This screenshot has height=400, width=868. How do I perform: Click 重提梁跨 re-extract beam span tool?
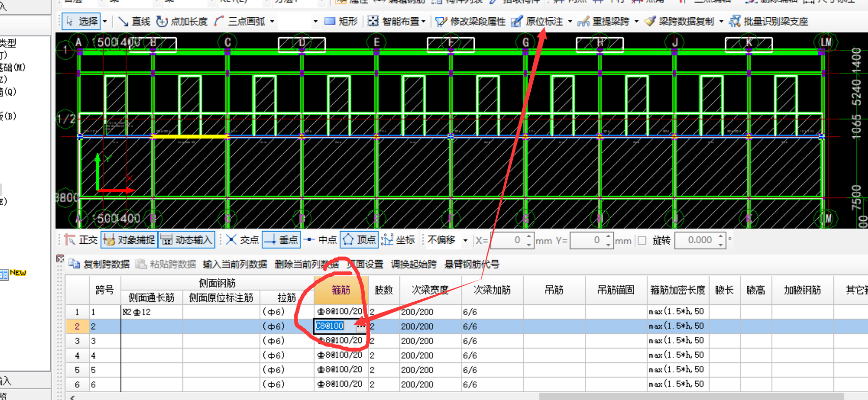click(604, 21)
